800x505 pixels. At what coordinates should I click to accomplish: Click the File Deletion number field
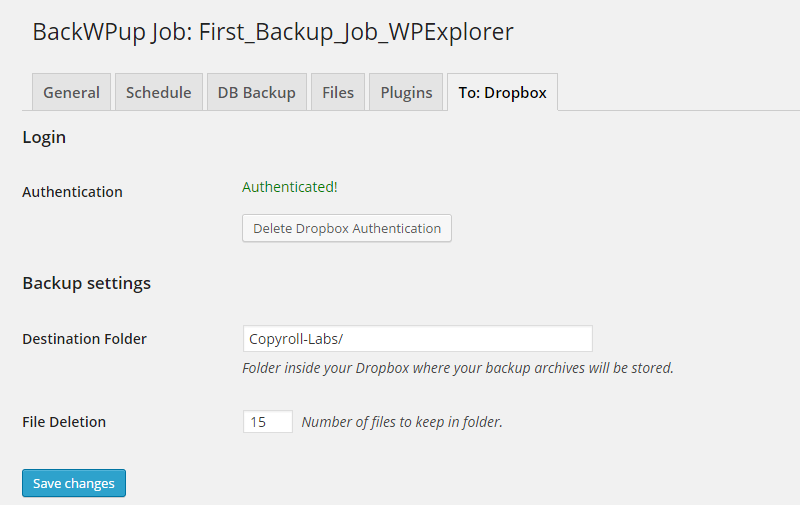[x=268, y=422]
